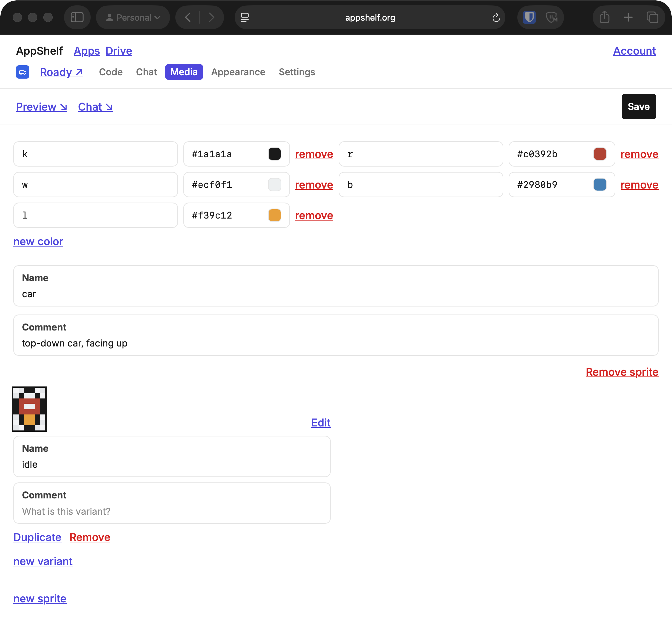This screenshot has width=672, height=633.
Task: Click the Remove sprite link
Action: click(x=622, y=372)
